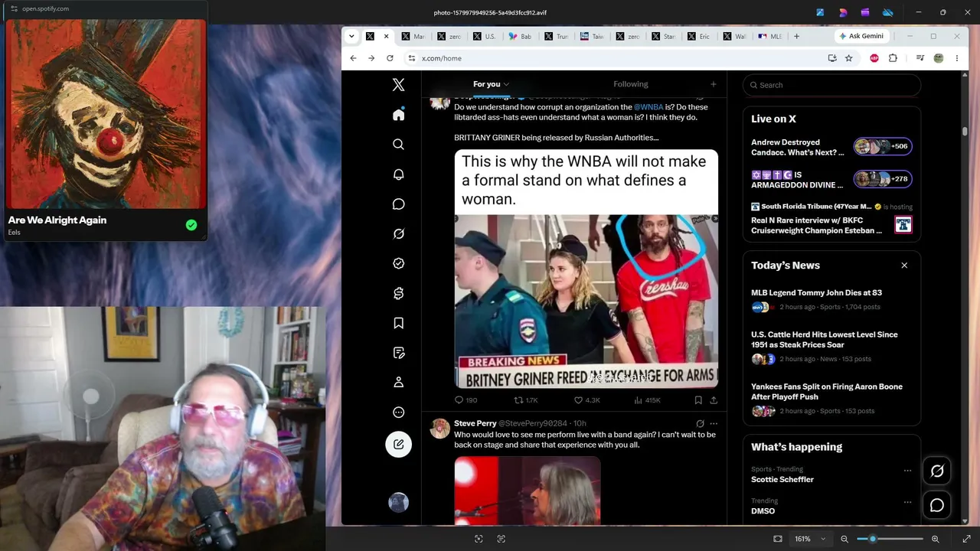The image size is (980, 551).
Task: Switch to the MLB browser tab
Action: click(x=770, y=36)
